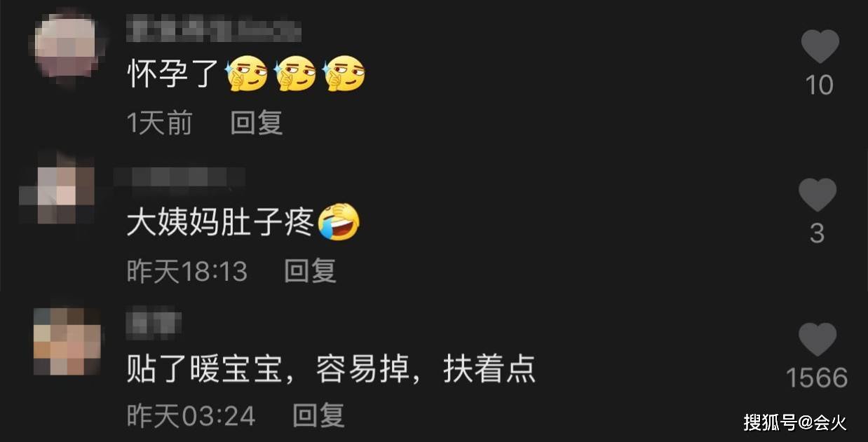Click the laughing-crying emoji in second comment
The image size is (868, 442).
click(x=339, y=223)
